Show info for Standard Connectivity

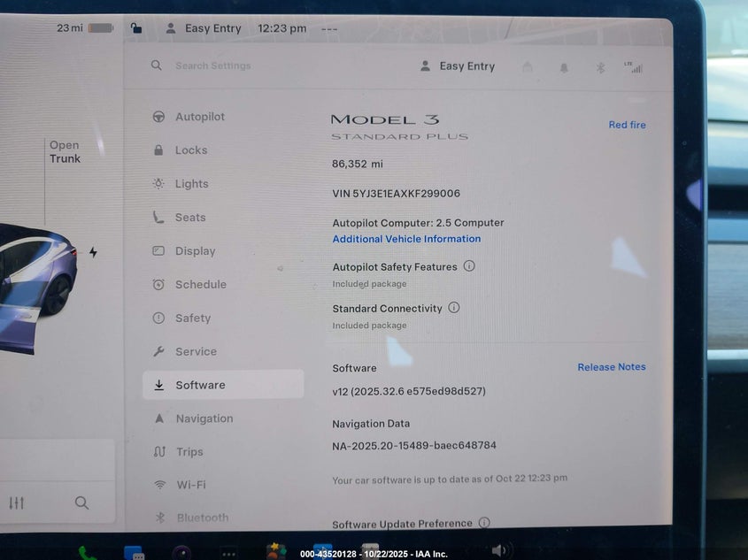[454, 308]
